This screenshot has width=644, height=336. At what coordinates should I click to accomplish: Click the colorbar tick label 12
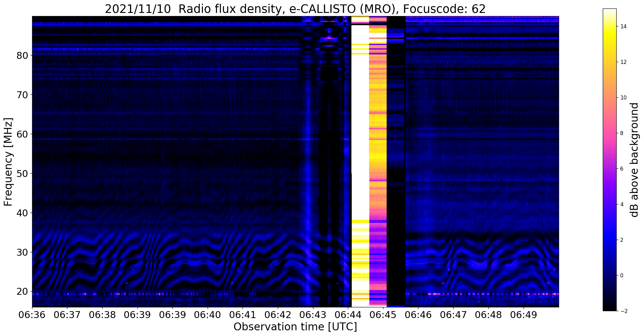[x=623, y=62]
